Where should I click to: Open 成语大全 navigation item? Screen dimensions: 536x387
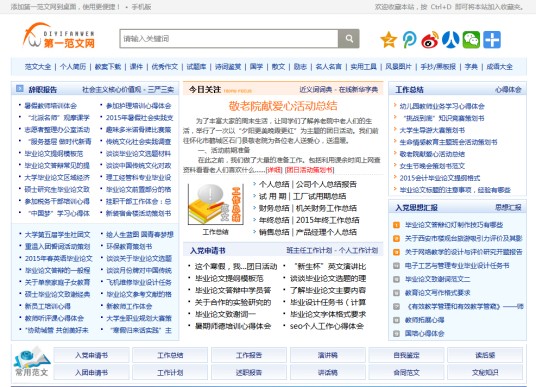499,67
